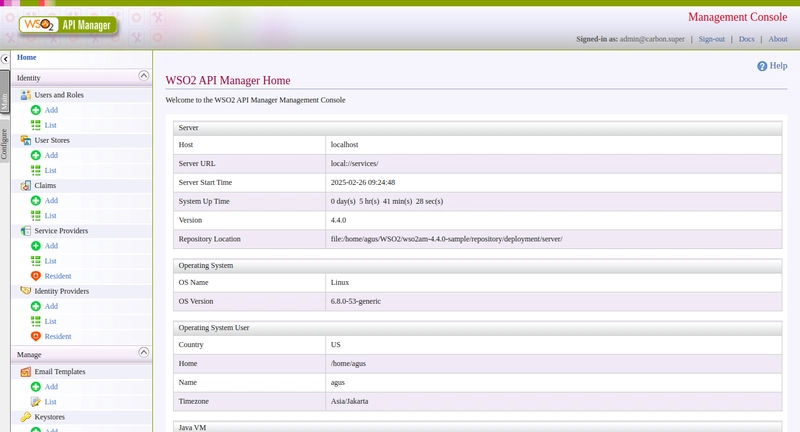Click the List icon under Claims
This screenshot has width=800, height=432.
point(36,216)
